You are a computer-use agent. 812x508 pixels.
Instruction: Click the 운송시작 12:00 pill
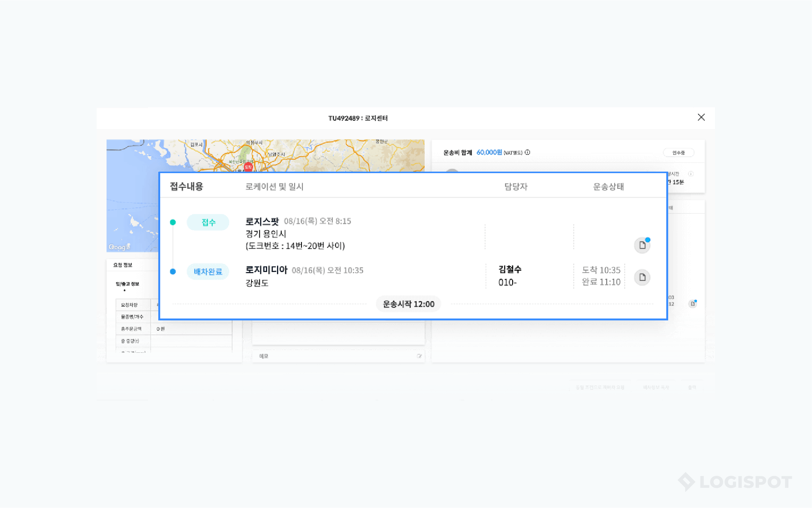click(x=408, y=304)
